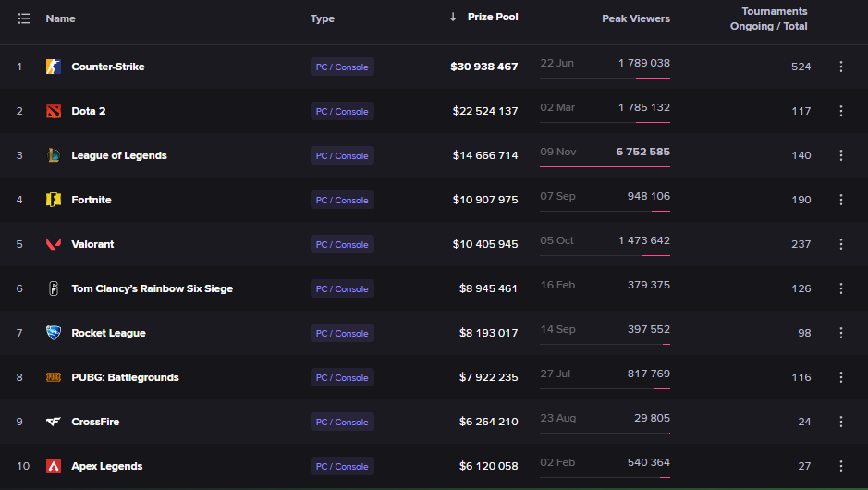Sort by Peak Viewers column header

coord(636,18)
